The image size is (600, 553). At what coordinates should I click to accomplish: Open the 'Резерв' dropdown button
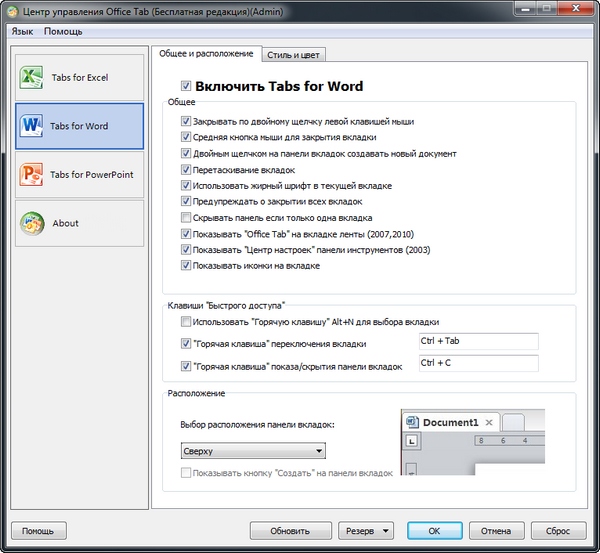click(x=366, y=530)
